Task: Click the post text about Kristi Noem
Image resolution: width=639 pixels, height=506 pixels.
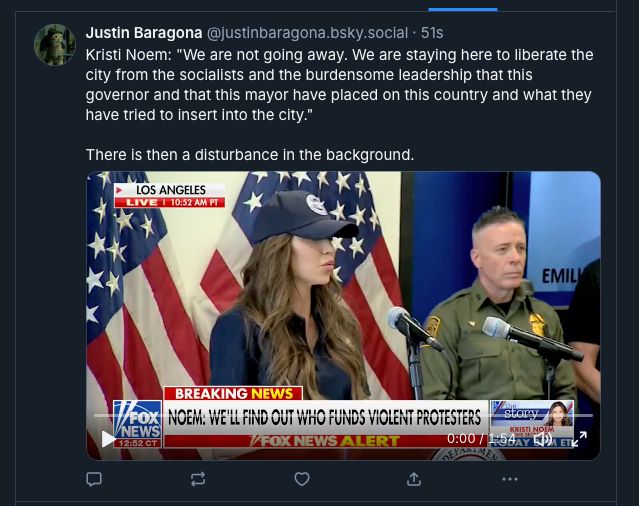Action: (x=340, y=85)
